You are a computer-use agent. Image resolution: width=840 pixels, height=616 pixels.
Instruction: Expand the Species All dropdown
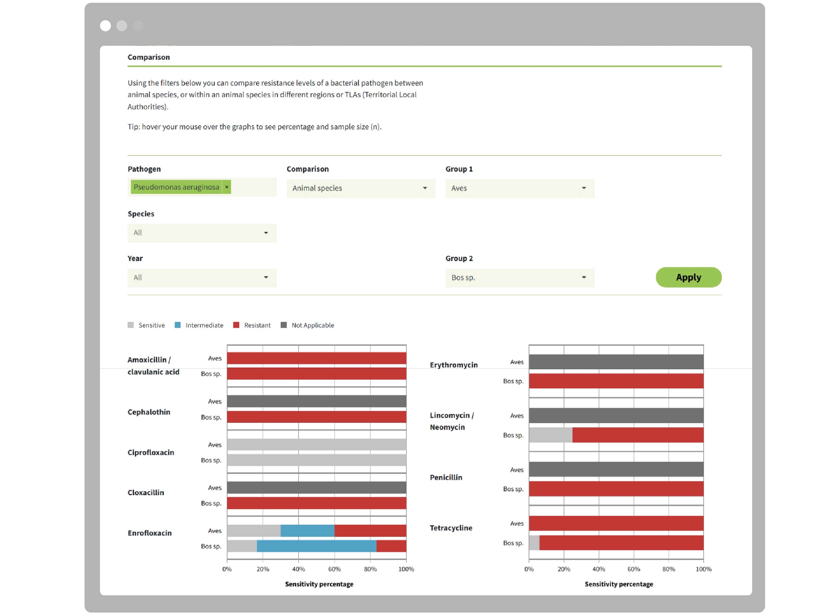[x=202, y=233]
